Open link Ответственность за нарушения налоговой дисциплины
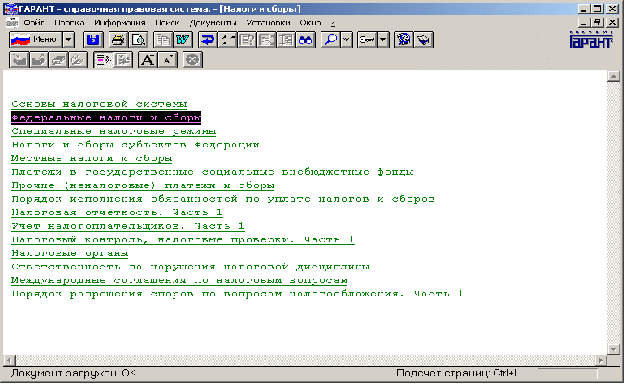 (x=191, y=267)
